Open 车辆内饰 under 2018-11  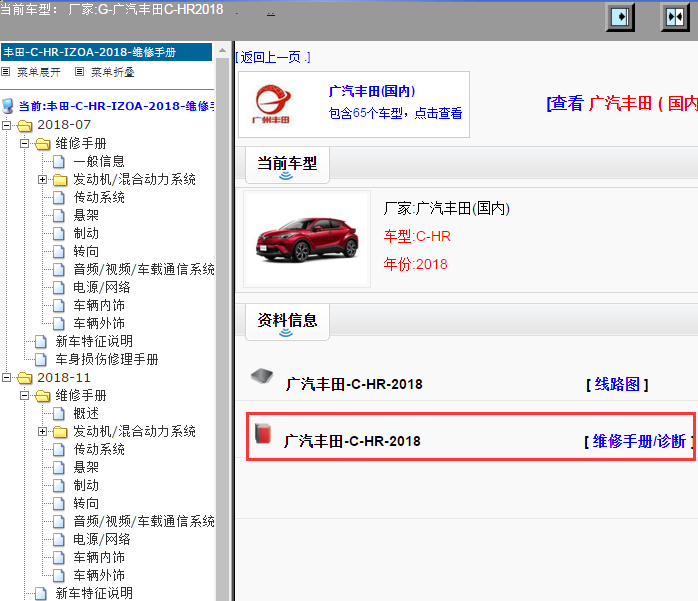(99, 557)
